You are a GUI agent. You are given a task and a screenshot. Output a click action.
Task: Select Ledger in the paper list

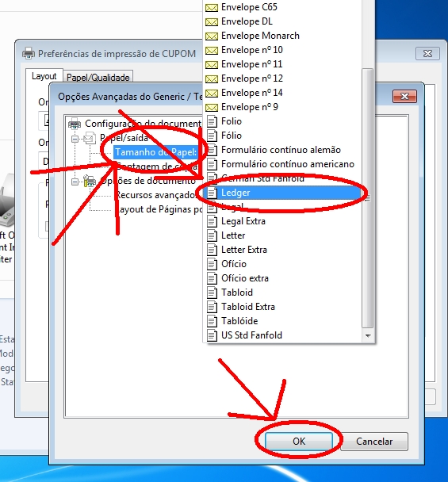coord(282,193)
